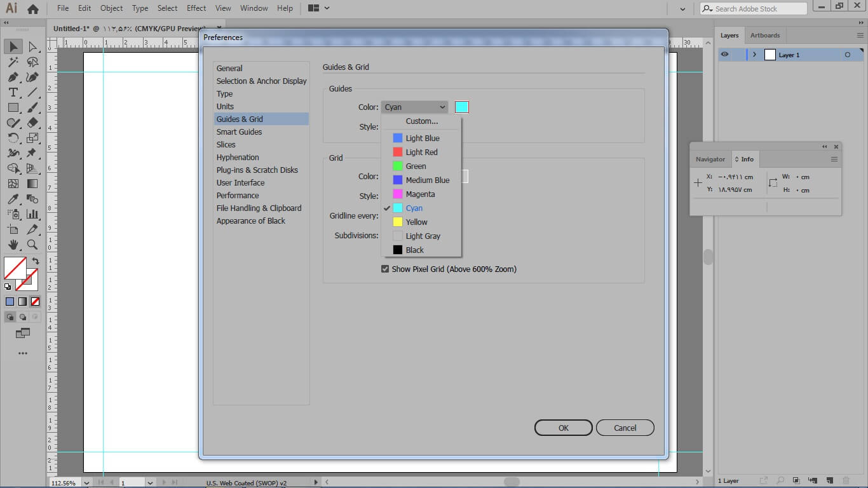This screenshot has height=488, width=868.
Task: Select the Magic Wand tool
Action: [13, 62]
